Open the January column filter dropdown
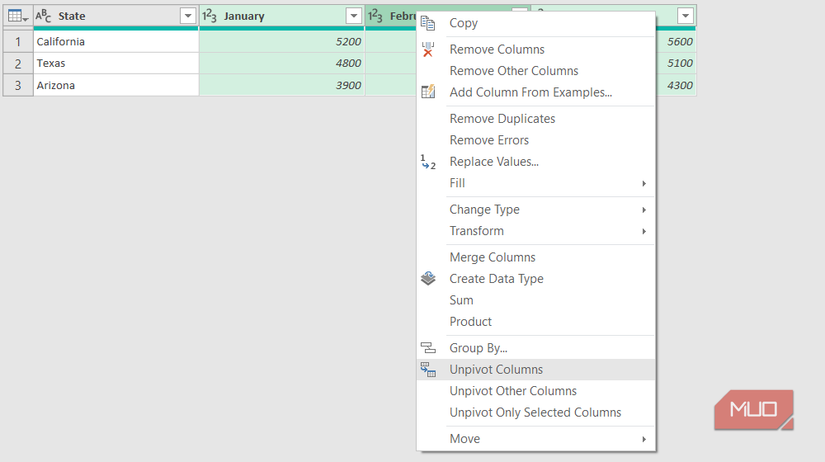825x462 pixels. [x=353, y=16]
